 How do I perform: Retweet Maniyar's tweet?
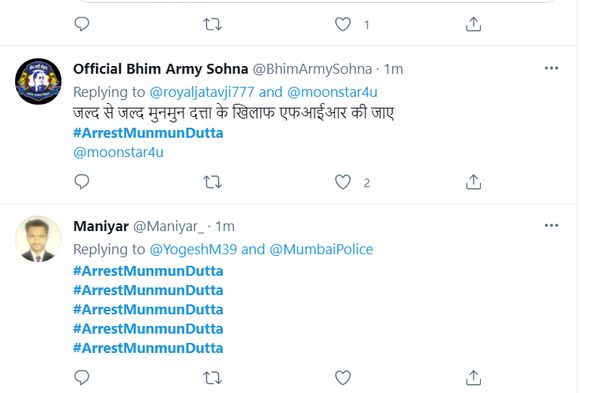pyautogui.click(x=212, y=378)
